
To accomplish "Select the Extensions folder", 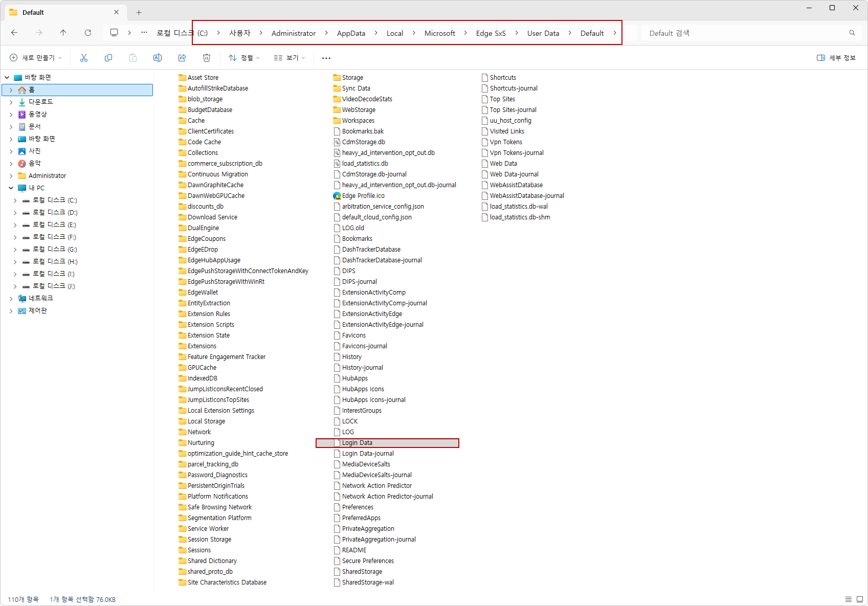I will click(197, 346).
